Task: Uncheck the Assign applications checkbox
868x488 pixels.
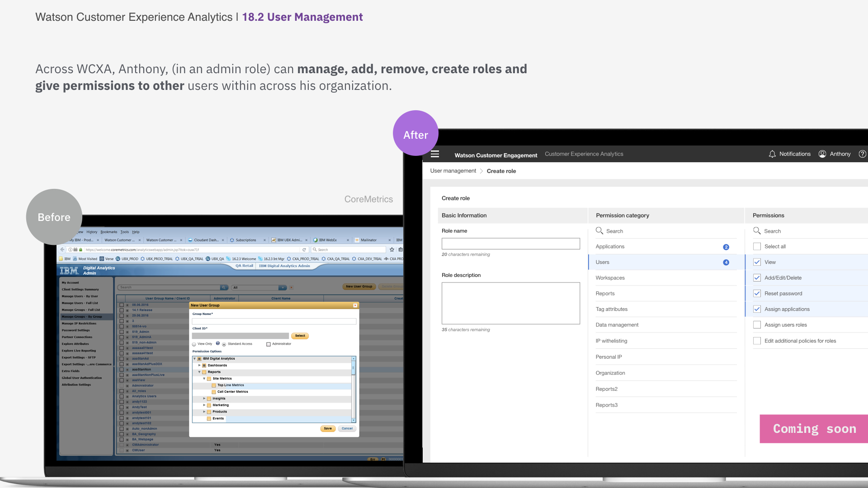Action: coord(757,310)
